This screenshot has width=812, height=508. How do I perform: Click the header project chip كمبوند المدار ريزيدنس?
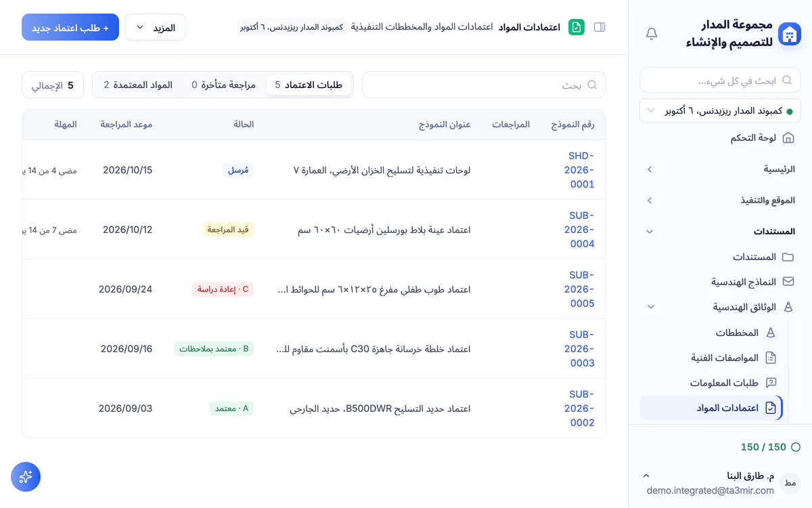(x=292, y=27)
